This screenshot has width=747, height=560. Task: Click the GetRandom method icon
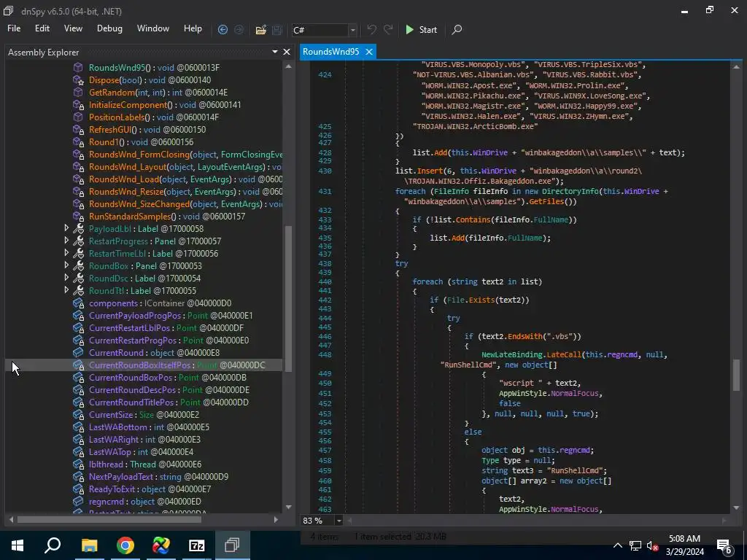click(78, 93)
